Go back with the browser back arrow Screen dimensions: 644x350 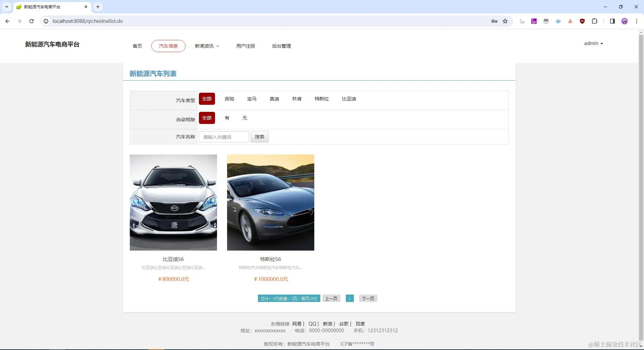click(x=7, y=21)
